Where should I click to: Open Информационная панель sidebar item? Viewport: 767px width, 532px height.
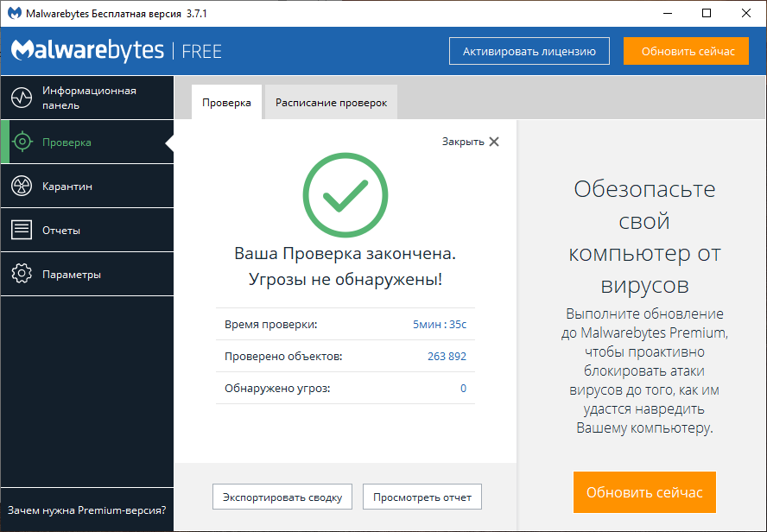[x=87, y=98]
